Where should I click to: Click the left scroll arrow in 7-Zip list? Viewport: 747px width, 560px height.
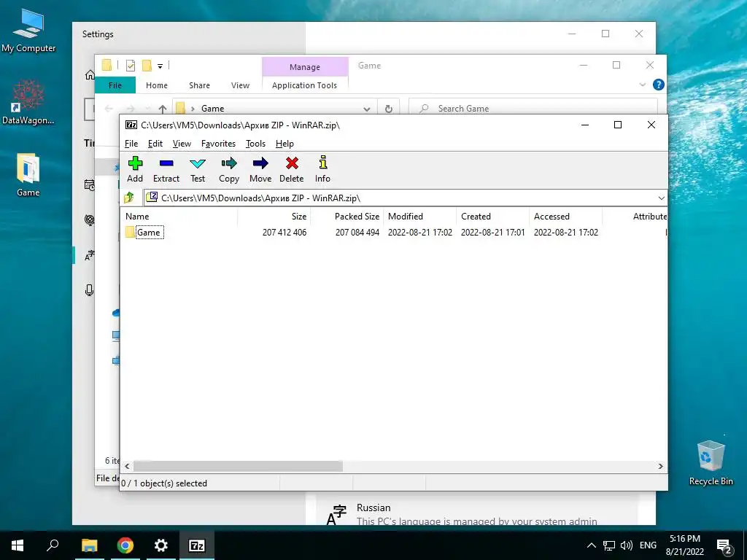point(127,466)
